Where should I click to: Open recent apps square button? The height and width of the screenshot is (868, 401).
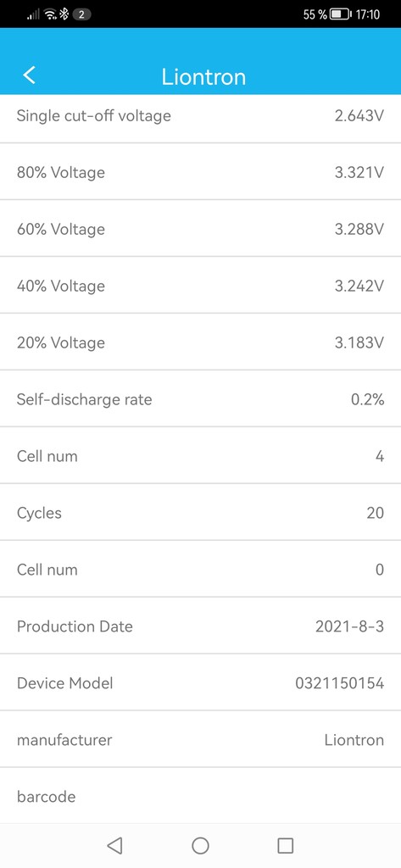pyautogui.click(x=285, y=845)
